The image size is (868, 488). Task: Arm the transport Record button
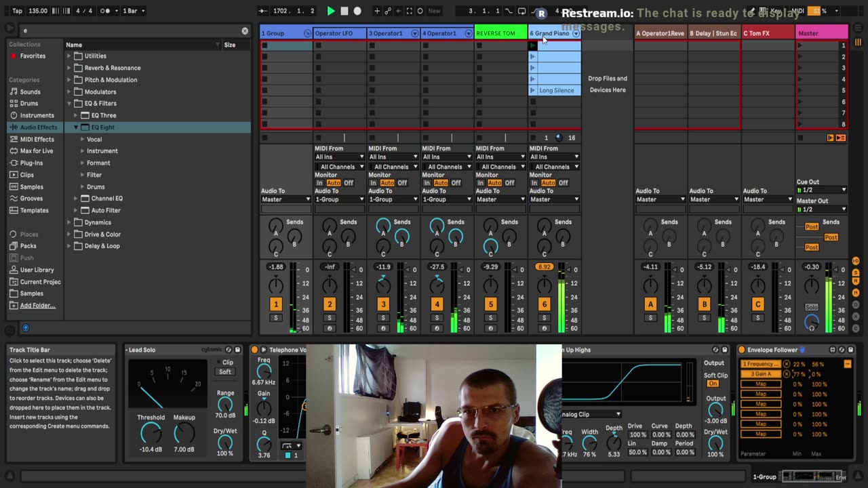(x=357, y=11)
